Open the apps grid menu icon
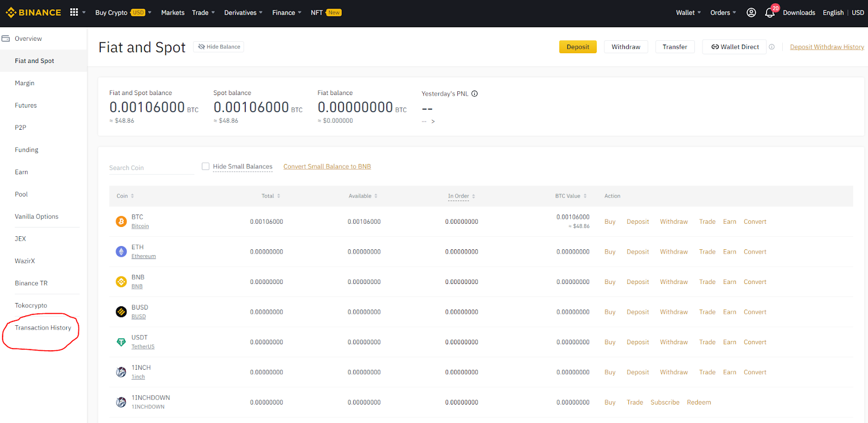The image size is (868, 423). [74, 12]
